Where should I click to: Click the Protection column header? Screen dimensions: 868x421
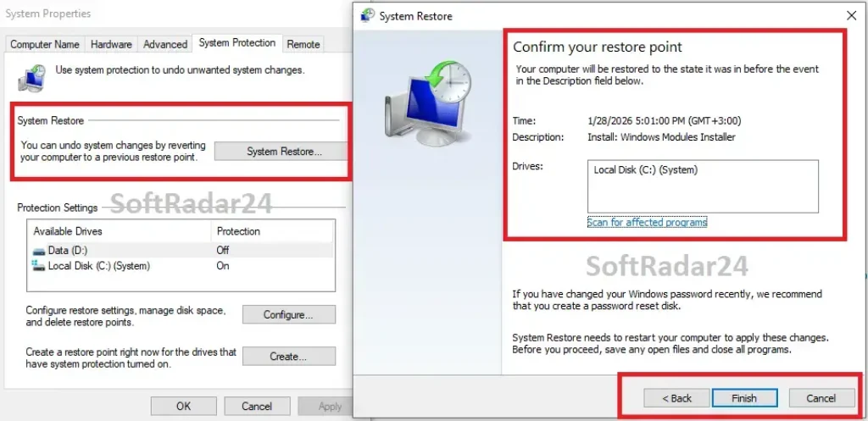pos(272,231)
